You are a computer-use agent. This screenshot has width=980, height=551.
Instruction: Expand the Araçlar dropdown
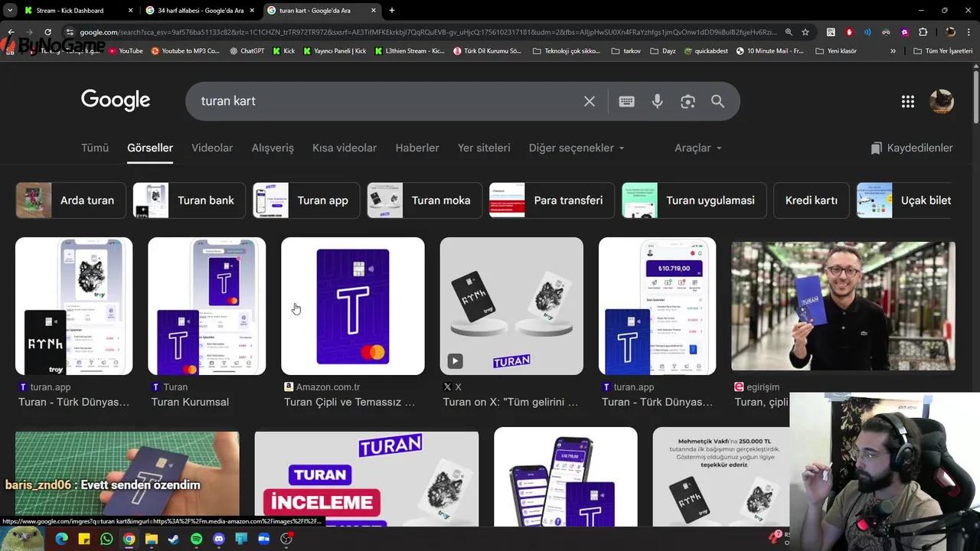[698, 148]
